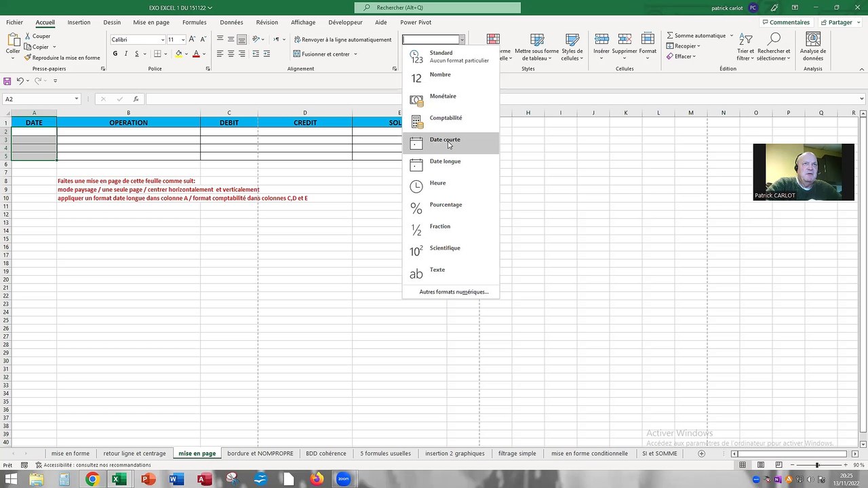Click the borders icon in Police group
Viewport: 868px width, 488px height.
[157, 54]
